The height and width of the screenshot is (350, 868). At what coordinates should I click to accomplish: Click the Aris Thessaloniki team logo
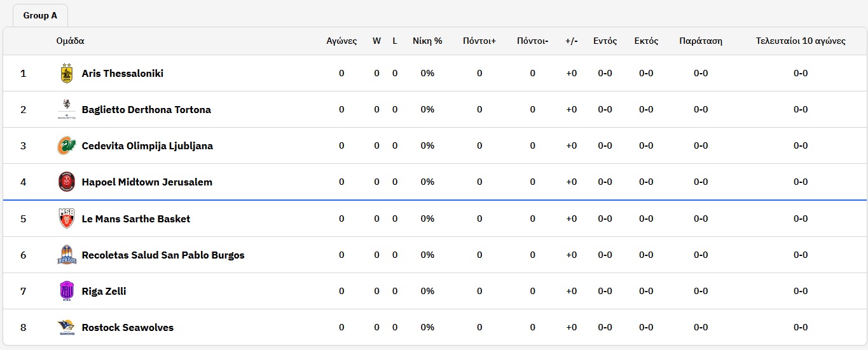tap(66, 74)
